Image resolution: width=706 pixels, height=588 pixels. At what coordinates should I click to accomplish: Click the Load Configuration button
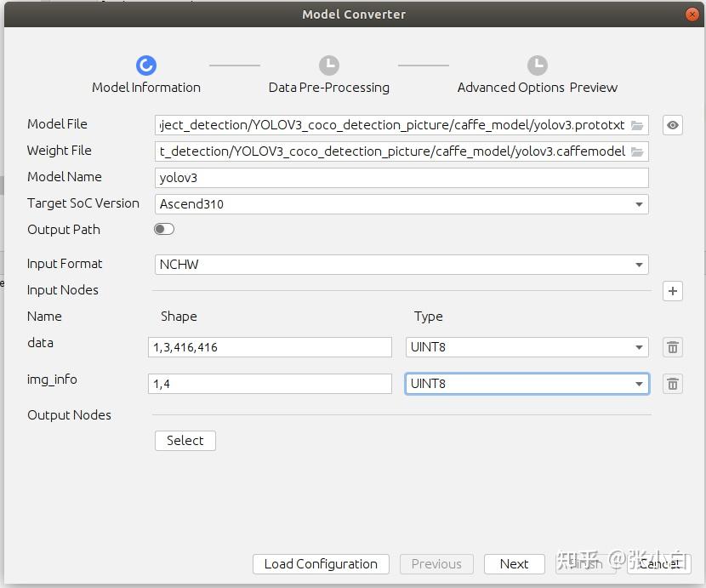pyautogui.click(x=321, y=564)
